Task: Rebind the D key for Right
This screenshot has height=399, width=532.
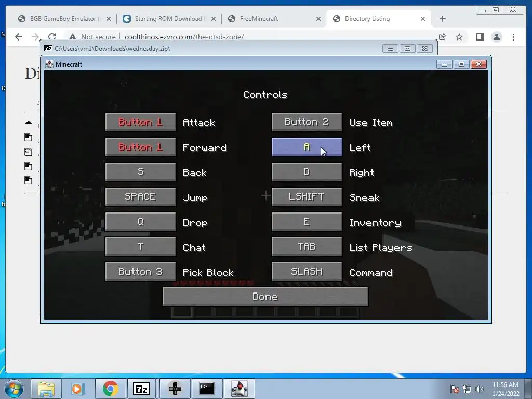Action: point(307,172)
